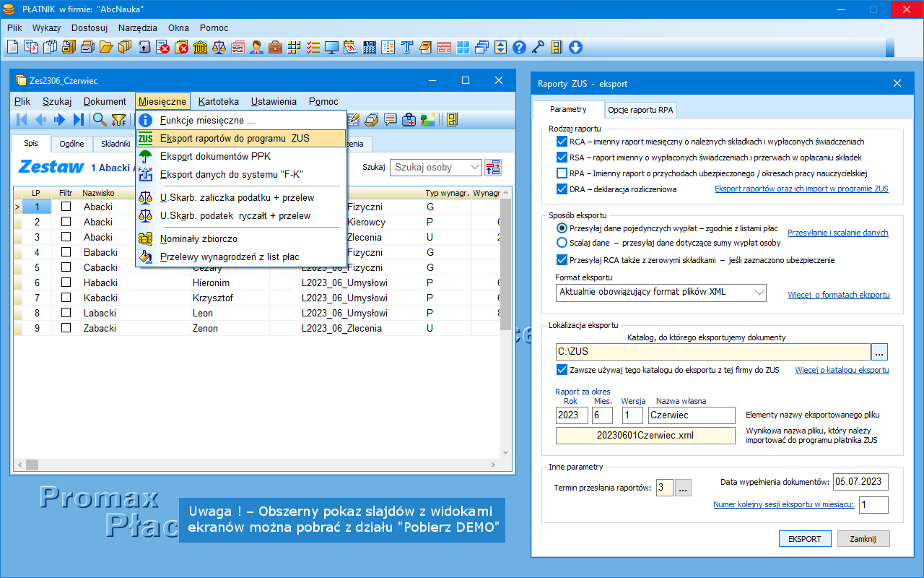Viewport: 924px width, 578px height.
Task: Click the blue question mark help icon
Action: coord(519,48)
